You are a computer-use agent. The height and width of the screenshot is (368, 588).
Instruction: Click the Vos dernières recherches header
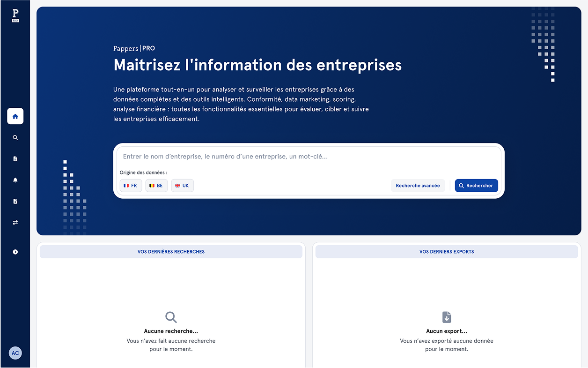click(171, 252)
